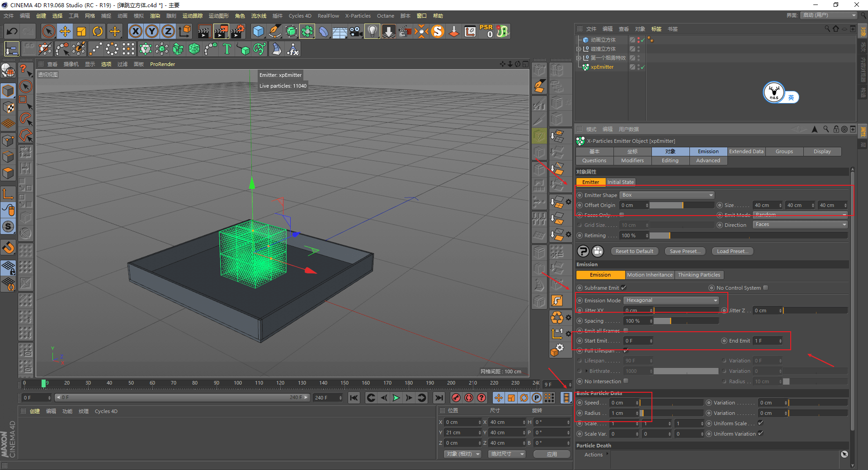The width and height of the screenshot is (868, 470).
Task: Add a Camera object from toolbar
Action: [x=356, y=31]
